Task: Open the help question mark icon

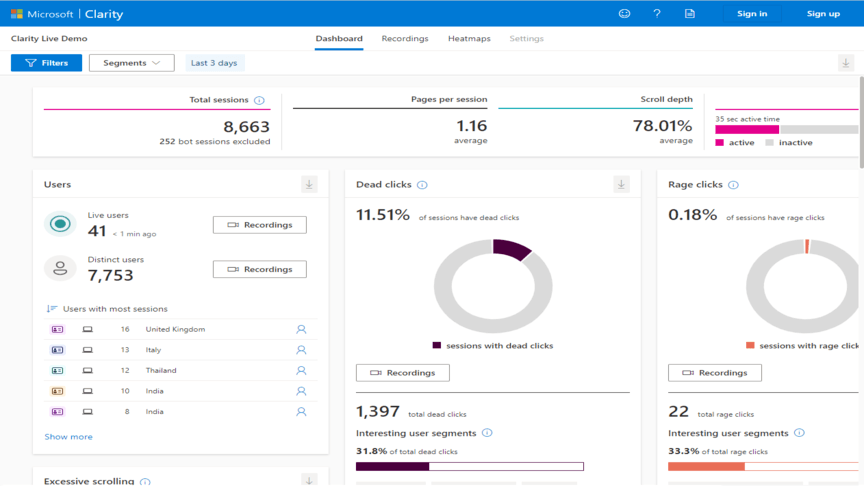Action: click(x=657, y=14)
